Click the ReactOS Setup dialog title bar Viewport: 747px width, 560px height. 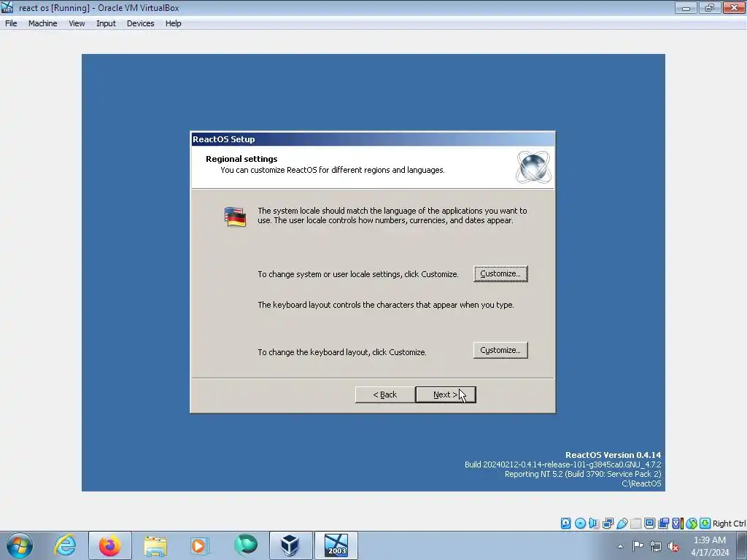[373, 139]
